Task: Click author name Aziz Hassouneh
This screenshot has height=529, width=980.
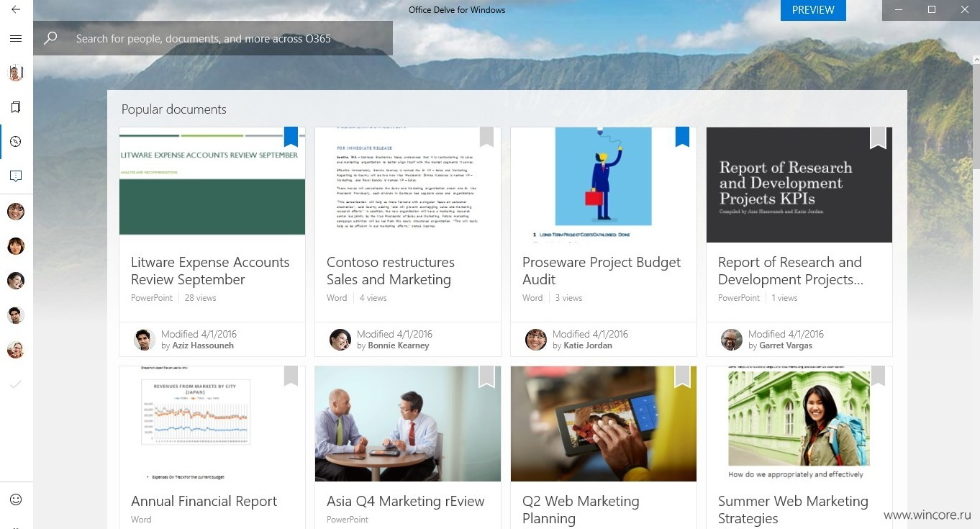Action: (203, 345)
